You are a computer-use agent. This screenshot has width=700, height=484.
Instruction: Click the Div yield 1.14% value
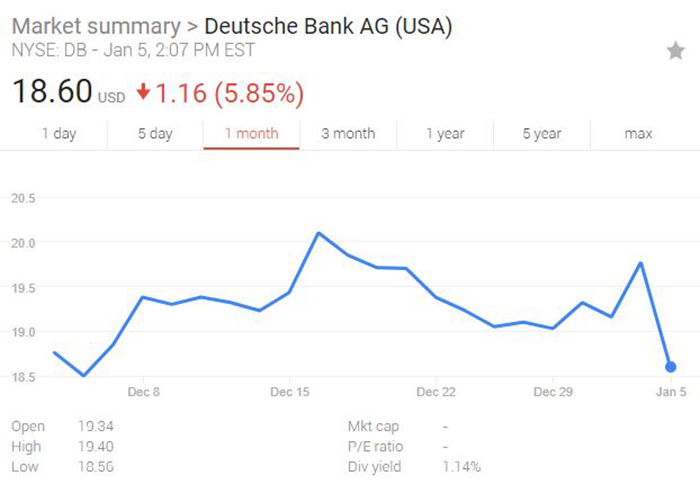click(x=461, y=466)
